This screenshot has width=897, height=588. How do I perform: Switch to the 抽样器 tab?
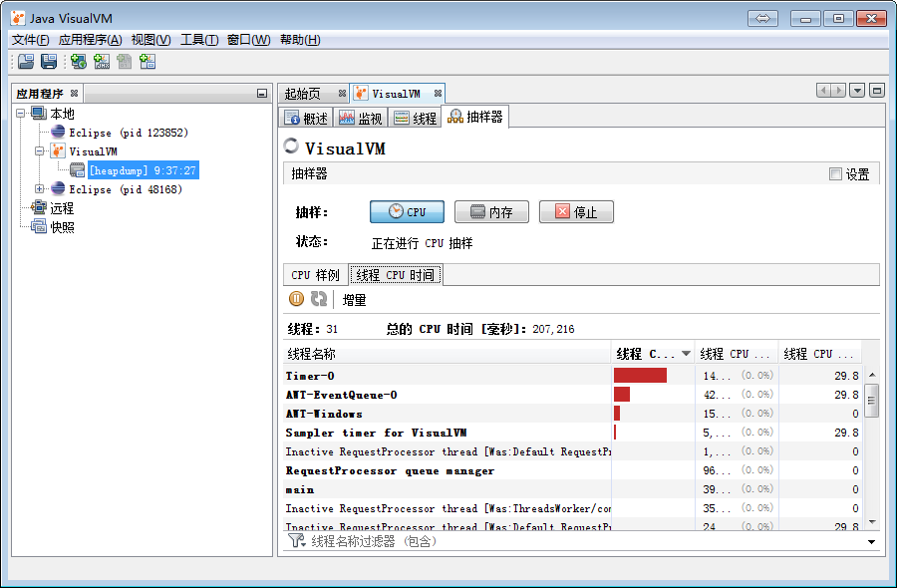[x=474, y=117]
